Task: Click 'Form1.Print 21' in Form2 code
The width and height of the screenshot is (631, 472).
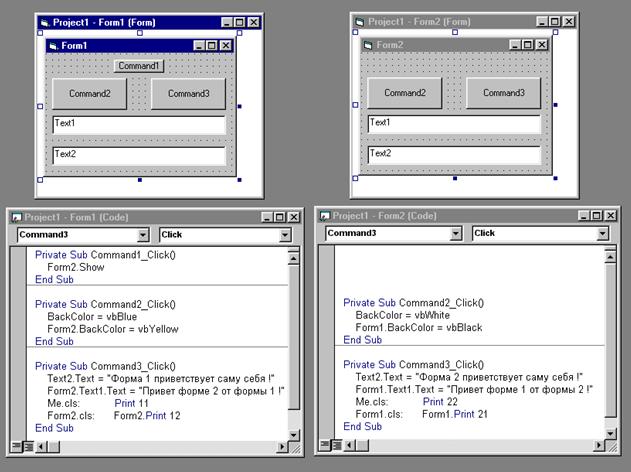Action: (x=455, y=414)
